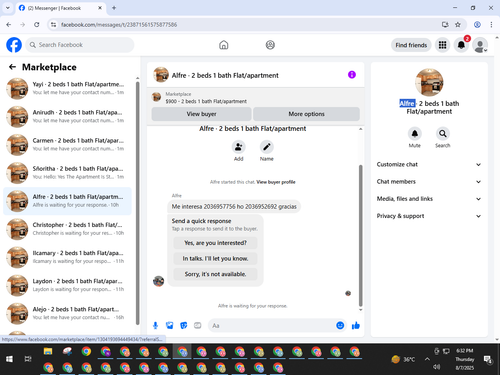View site information icon in address bar
This screenshot has height=375, width=500.
tap(53, 24)
